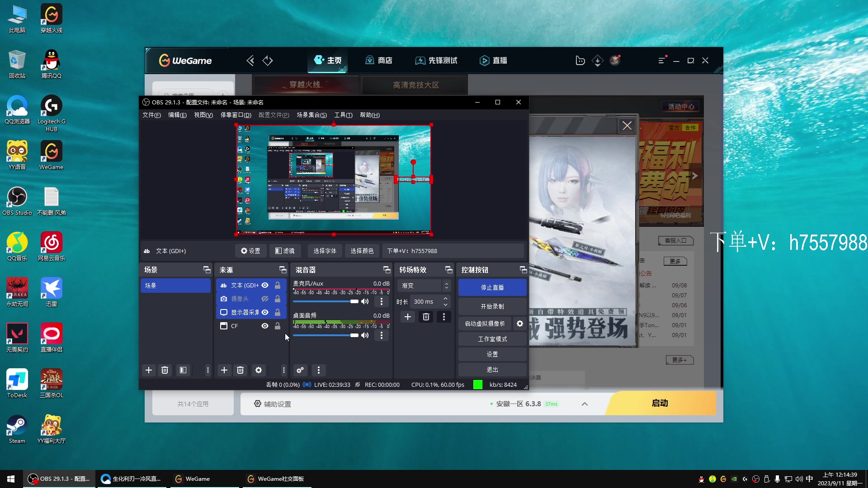
Task: Close the WeGame promotional popup
Action: [x=627, y=126]
